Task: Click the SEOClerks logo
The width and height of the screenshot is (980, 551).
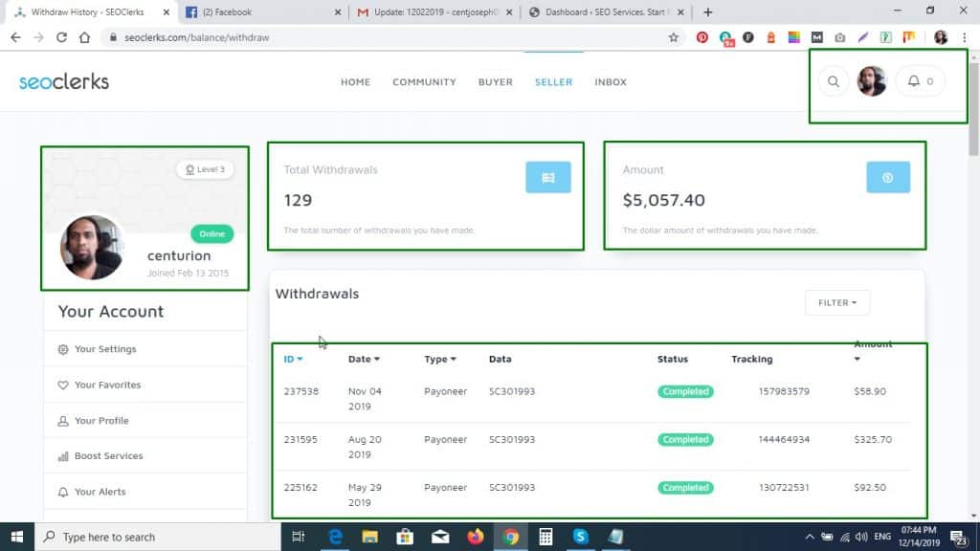Action: 64,82
